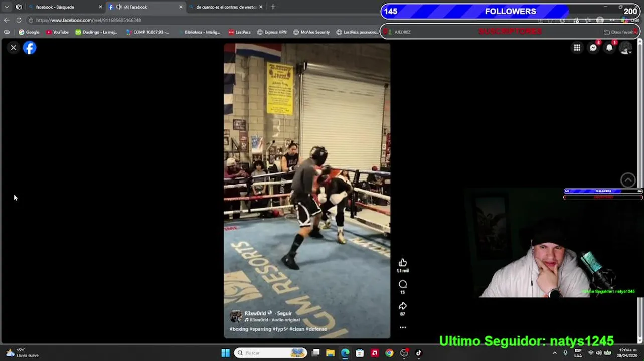The width and height of the screenshot is (644, 361).
Task: Mute the Facebook tab audio icon
Action: (119, 7)
